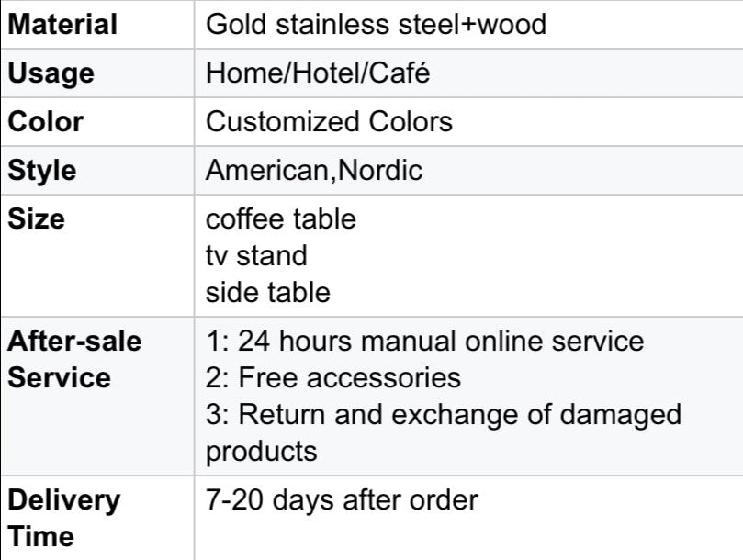Click the Color row label
The width and height of the screenshot is (743, 560).
pyautogui.click(x=46, y=122)
